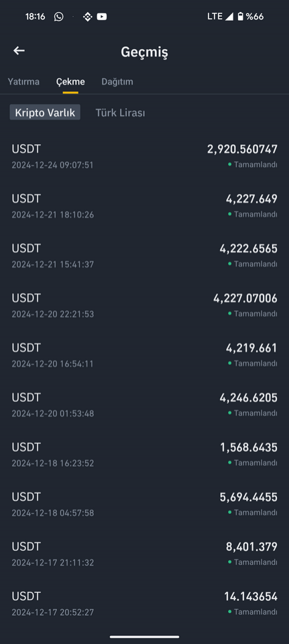The image size is (289, 644).
Task: Open the 8,401.379 USDT withdrawal
Action: coord(145,553)
